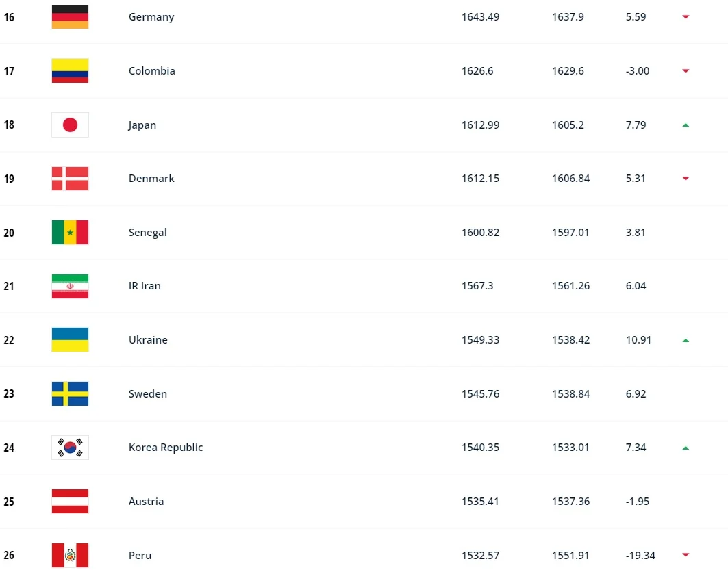This screenshot has width=728, height=570.
Task: Click Denmark's total points value 1612.15
Action: tap(480, 179)
